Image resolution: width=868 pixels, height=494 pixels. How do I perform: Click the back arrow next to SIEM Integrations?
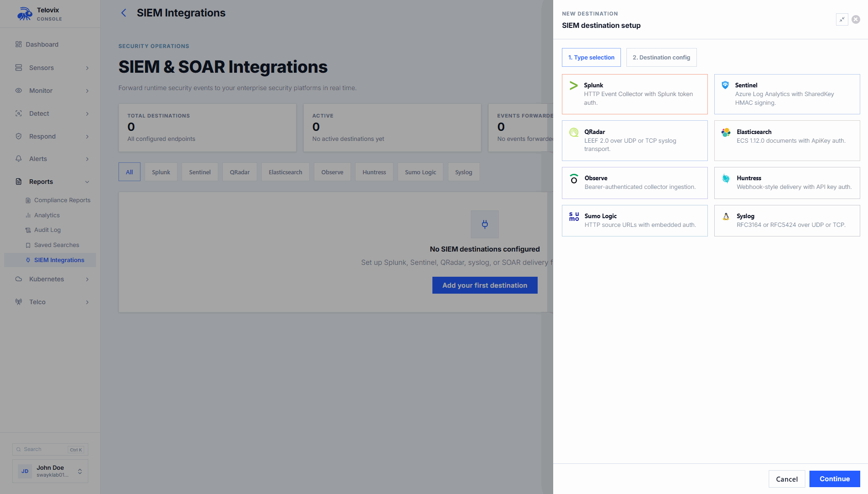tap(124, 13)
